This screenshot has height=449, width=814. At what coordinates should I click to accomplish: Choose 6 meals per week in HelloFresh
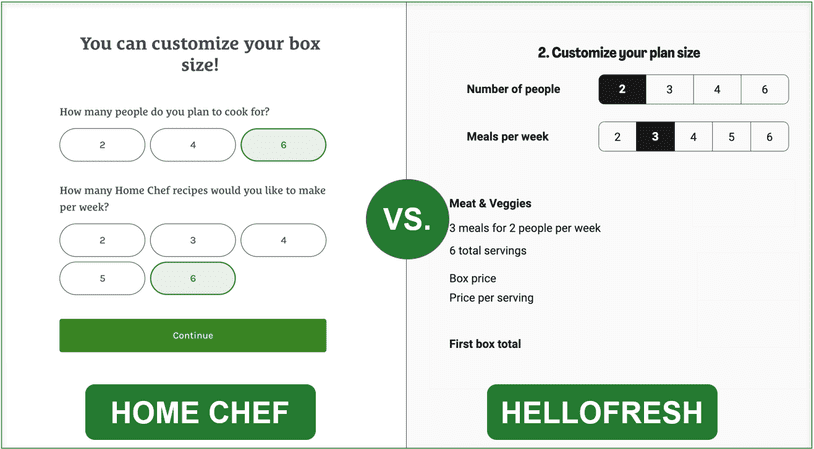tap(769, 137)
